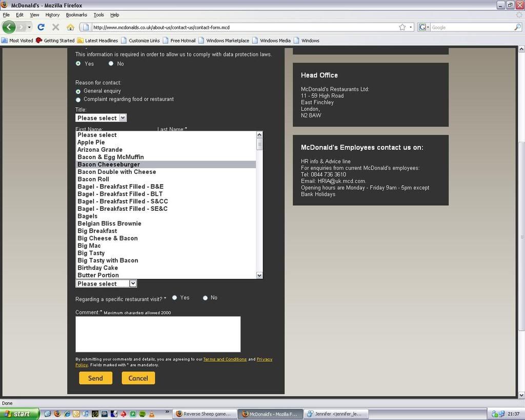The image size is (525, 420).
Task: Pick Belgian Bliss Brownie from the list
Action: (166, 224)
